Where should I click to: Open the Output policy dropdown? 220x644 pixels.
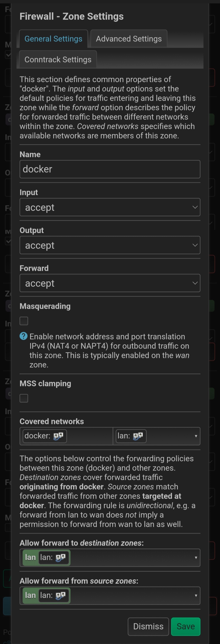(x=110, y=245)
